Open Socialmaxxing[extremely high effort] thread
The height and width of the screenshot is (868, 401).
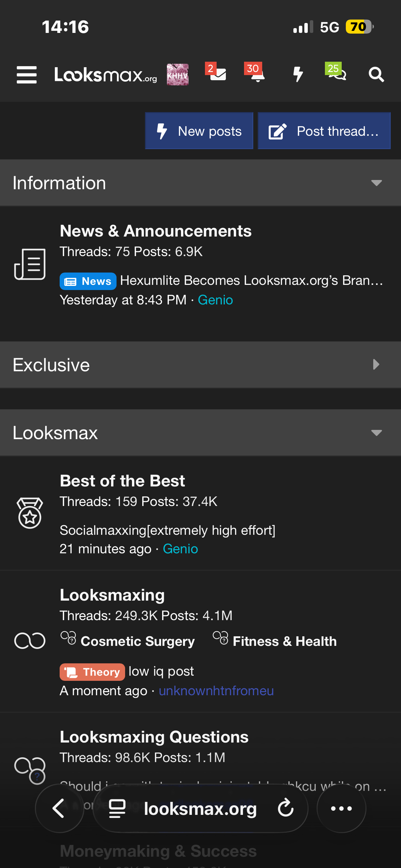[x=168, y=530]
